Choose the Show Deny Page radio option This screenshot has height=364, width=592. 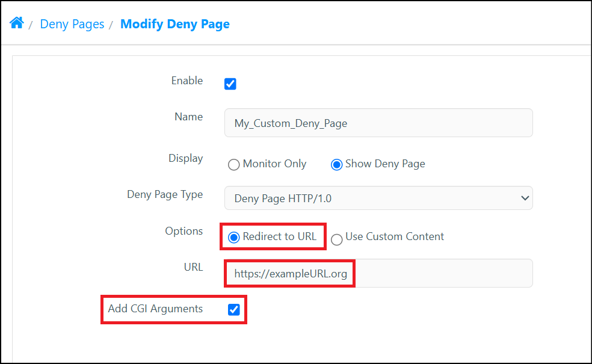(336, 165)
